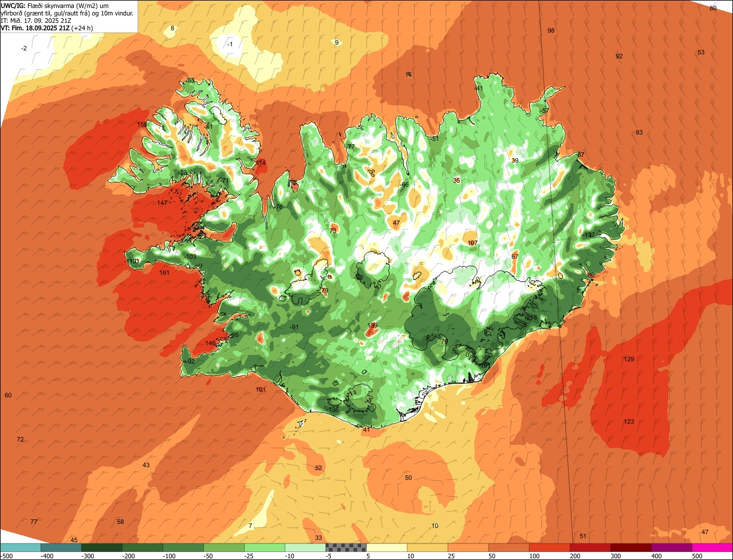Click the map value 52 south of Iceland
Viewport: 733px width, 560px height.
(318, 468)
